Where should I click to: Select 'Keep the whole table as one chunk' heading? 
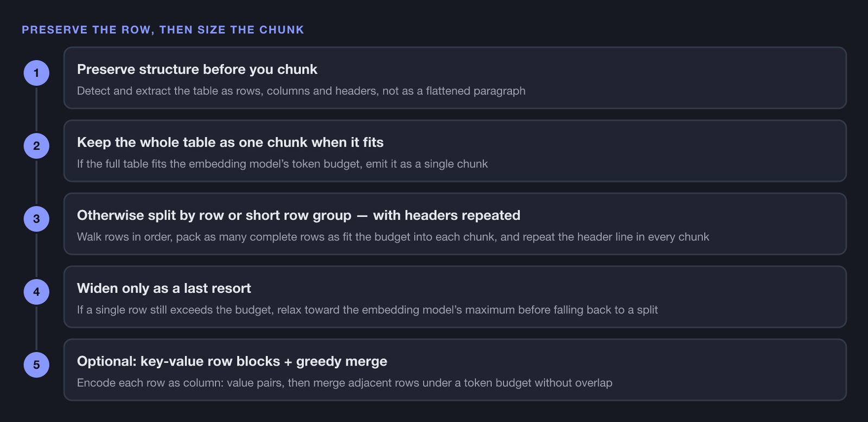tap(230, 142)
